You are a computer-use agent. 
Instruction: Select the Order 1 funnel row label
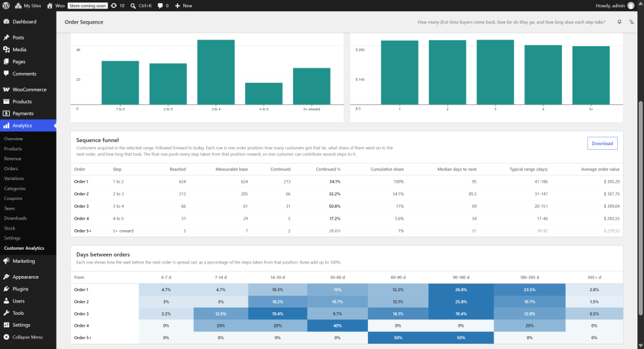[x=81, y=181]
